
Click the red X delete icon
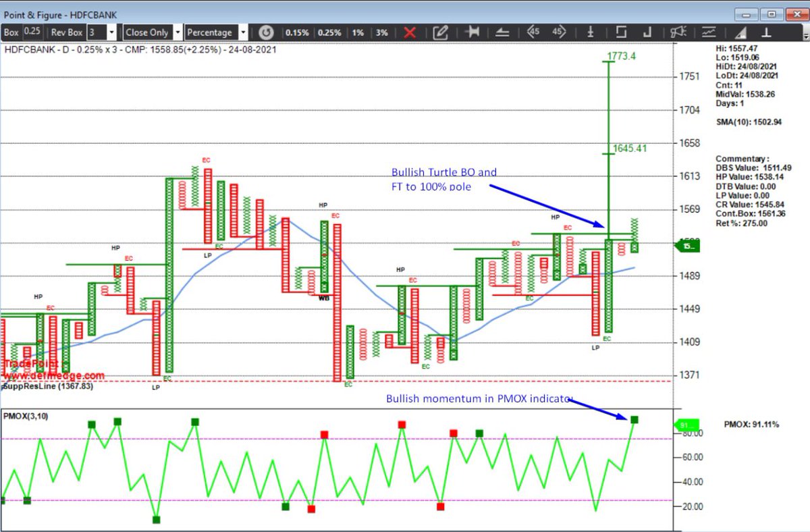pyautogui.click(x=409, y=32)
